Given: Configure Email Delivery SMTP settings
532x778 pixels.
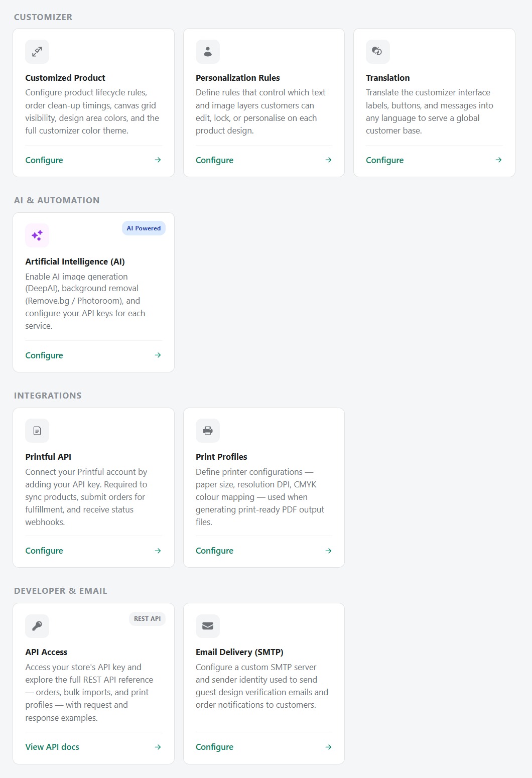Looking at the screenshot, I should 214,747.
